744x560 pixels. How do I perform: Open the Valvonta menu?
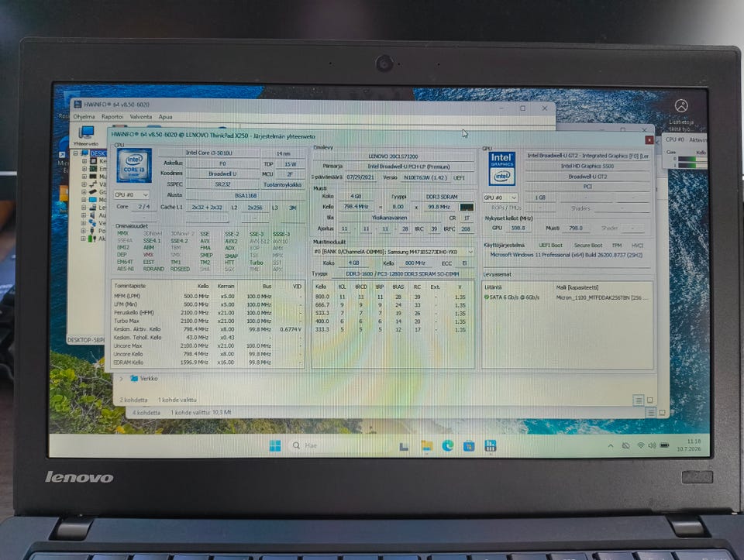(x=141, y=117)
